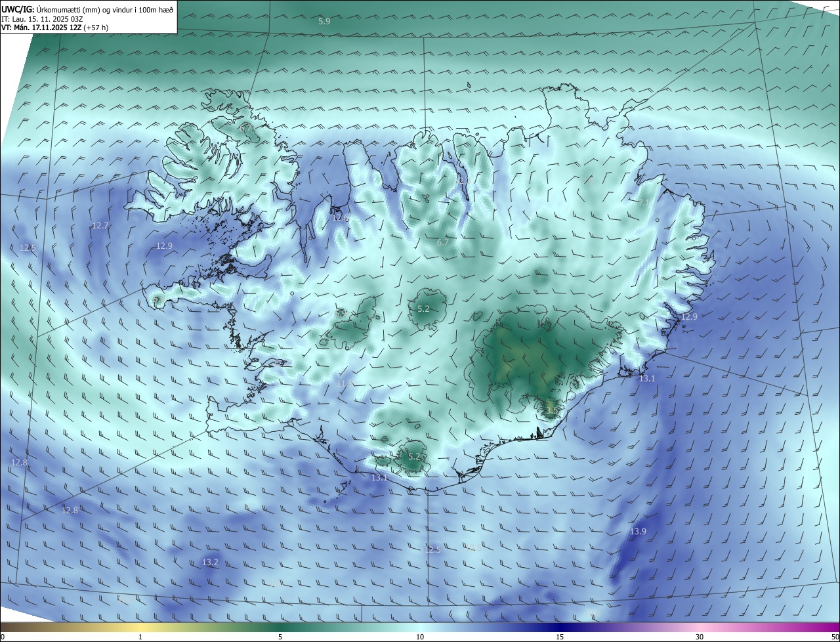This screenshot has height=642, width=840.
Task: Click the 5.9 value label over the sea
Action: pos(324,22)
